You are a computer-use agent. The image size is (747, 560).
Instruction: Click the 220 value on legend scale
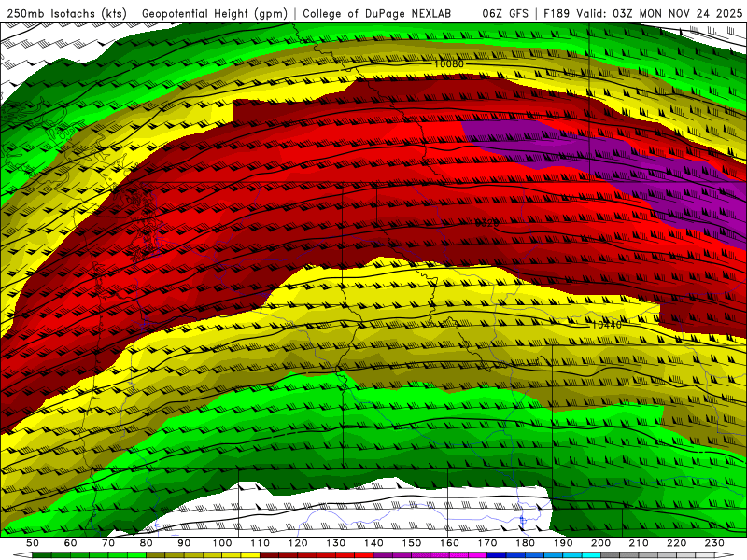point(676,543)
